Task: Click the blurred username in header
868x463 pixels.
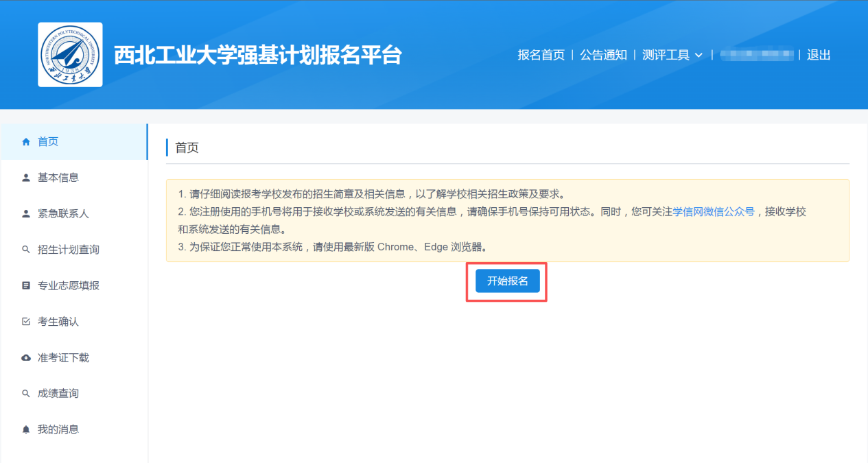Action: click(x=756, y=55)
